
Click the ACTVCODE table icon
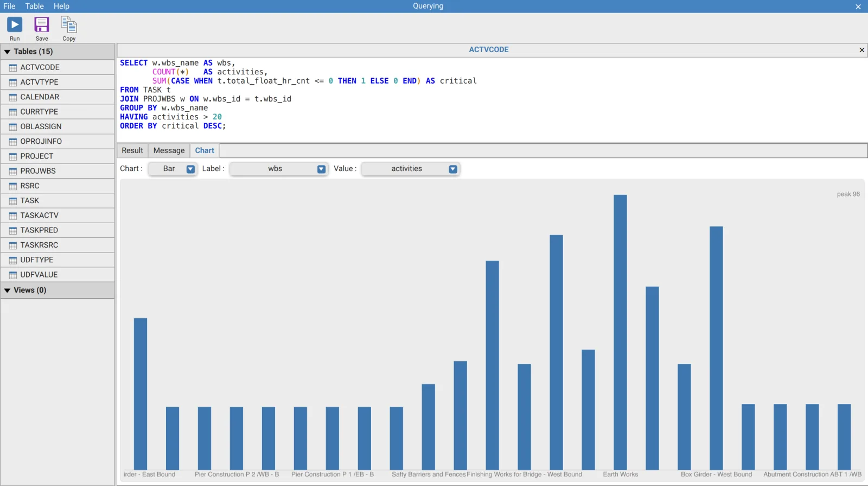point(13,68)
